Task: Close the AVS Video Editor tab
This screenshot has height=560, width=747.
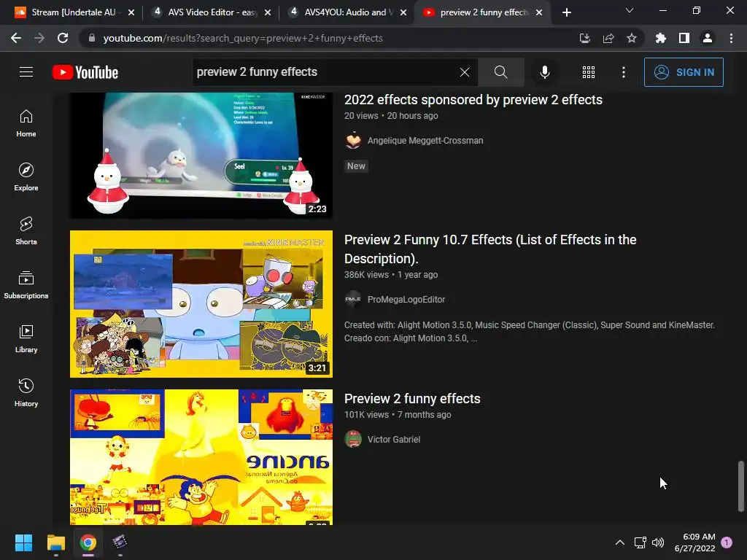Action: coord(267,12)
